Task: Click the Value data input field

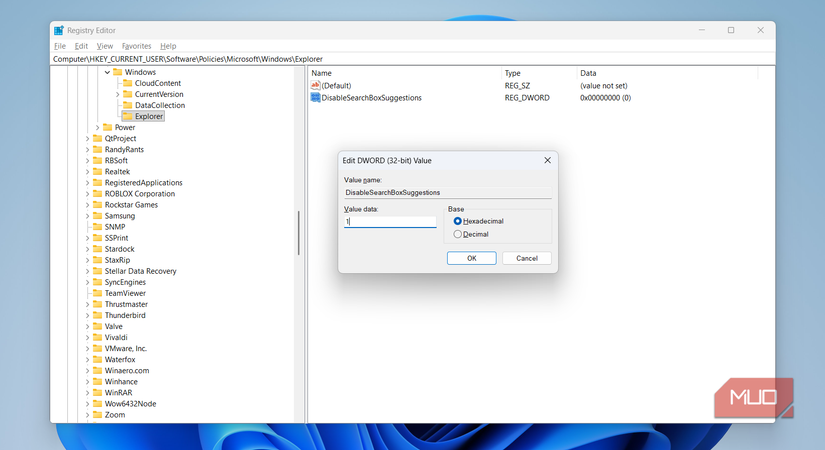Action: (390, 222)
